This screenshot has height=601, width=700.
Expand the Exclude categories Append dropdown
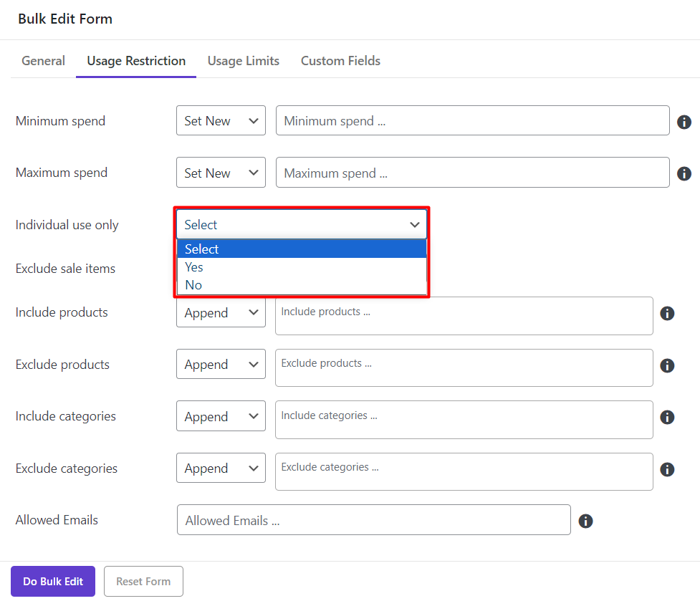pyautogui.click(x=221, y=468)
